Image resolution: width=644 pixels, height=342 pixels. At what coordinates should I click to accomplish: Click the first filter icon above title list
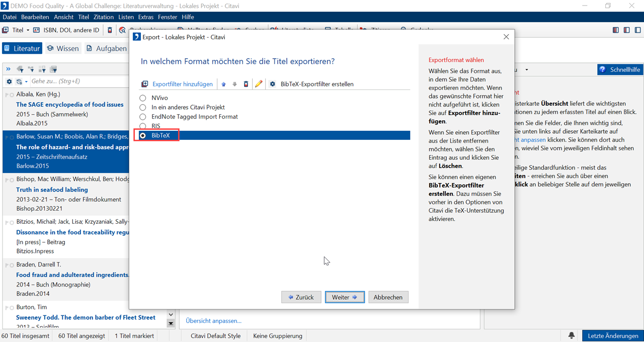coord(20,69)
